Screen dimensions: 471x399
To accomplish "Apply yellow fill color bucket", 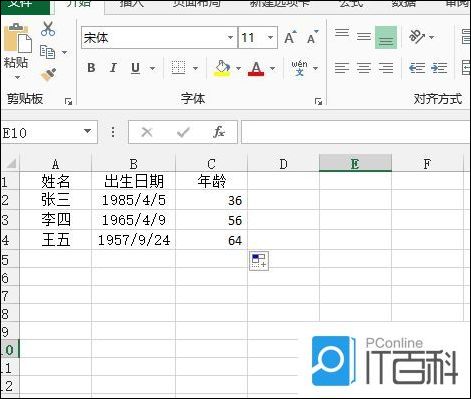I will tap(222, 68).
